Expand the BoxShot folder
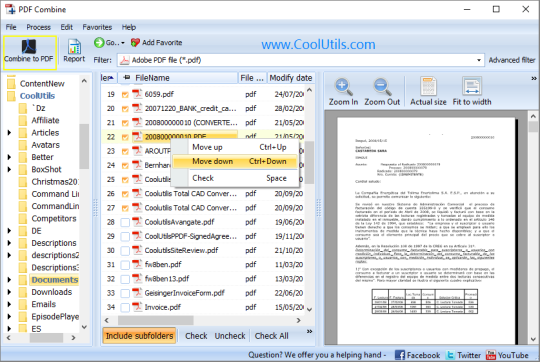This screenshot has width=540, height=362. pyautogui.click(x=9, y=169)
